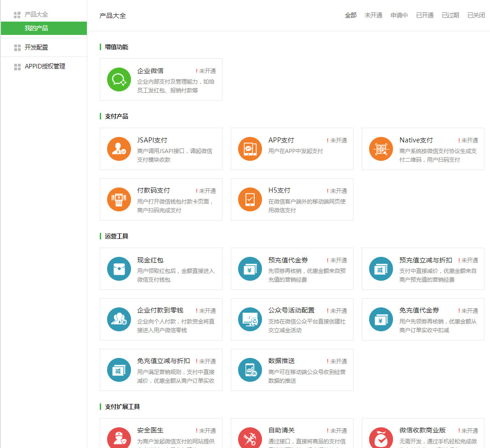Screen dimensions: 490x448
Task: Open the 企业微信 product title
Action: click(x=150, y=71)
